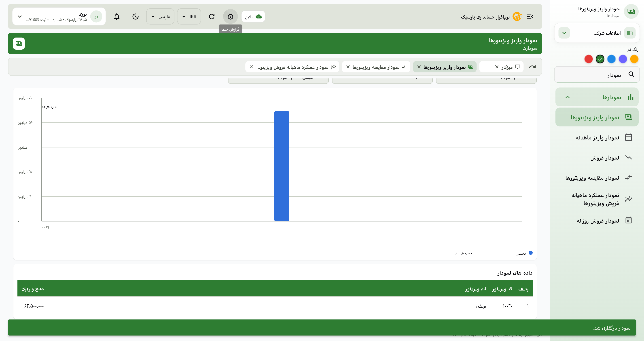
Task: Select the green theme color
Action: (600, 59)
